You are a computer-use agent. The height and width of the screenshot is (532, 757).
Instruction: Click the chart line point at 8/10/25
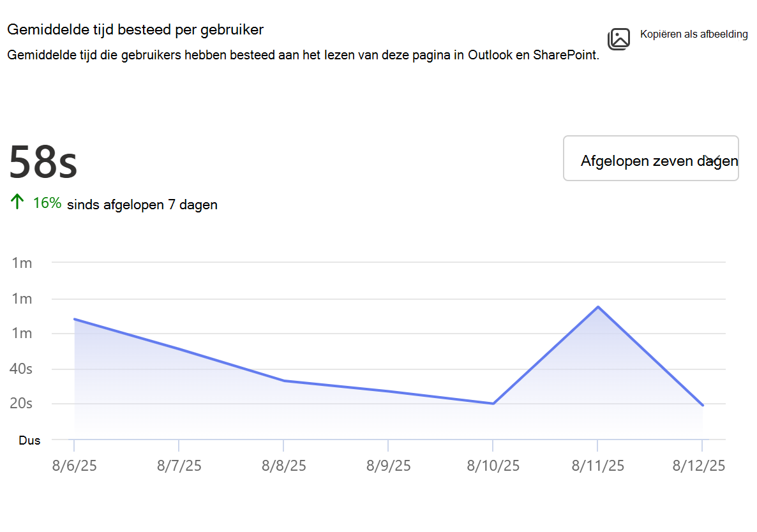493,404
